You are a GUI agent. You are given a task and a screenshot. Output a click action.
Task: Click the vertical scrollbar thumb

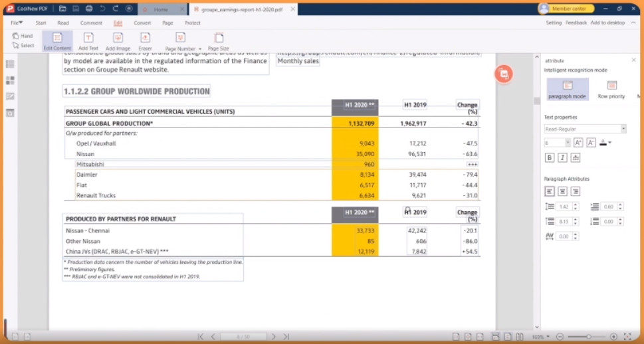[x=537, y=101]
